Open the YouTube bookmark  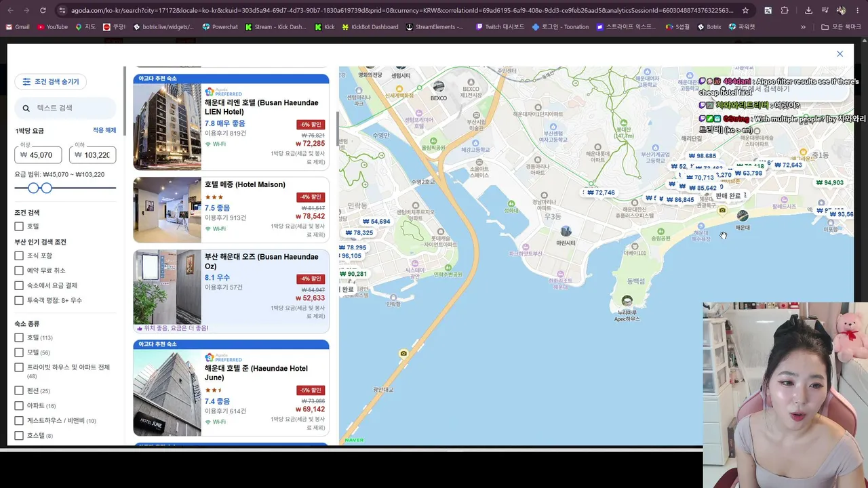tap(52, 27)
